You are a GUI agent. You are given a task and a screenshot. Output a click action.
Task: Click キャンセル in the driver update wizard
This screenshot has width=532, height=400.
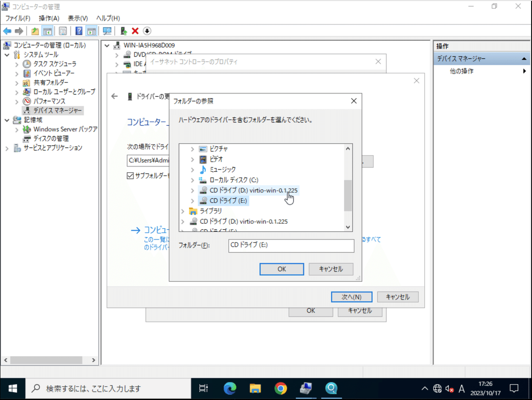point(398,297)
